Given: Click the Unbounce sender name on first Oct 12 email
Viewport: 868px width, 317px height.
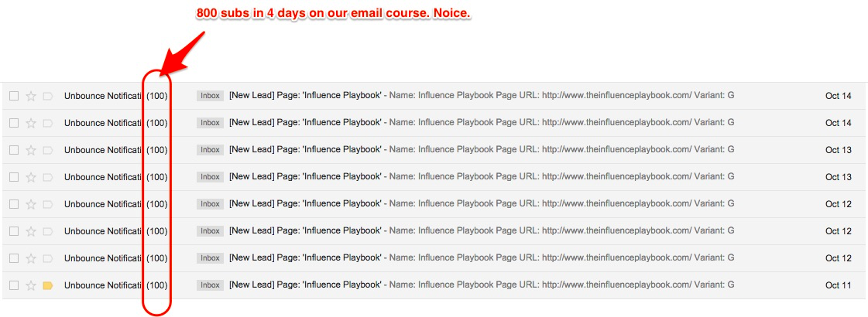Looking at the screenshot, I should tap(103, 204).
